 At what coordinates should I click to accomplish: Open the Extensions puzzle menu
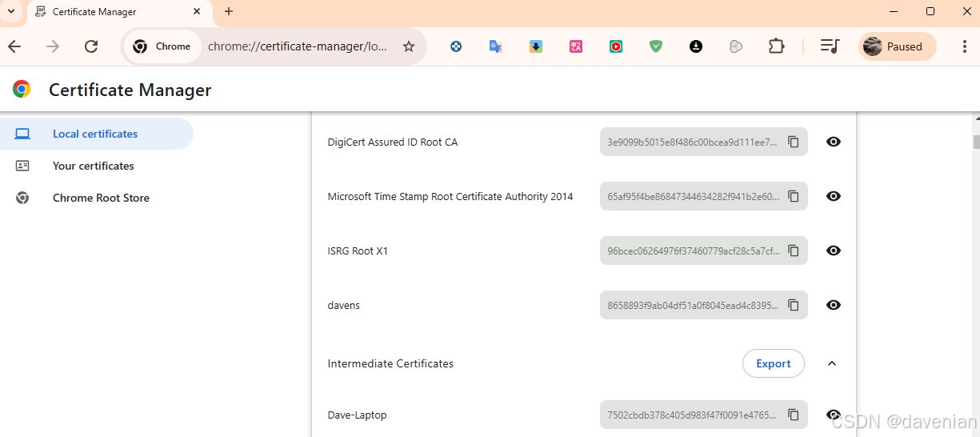[x=776, y=46]
